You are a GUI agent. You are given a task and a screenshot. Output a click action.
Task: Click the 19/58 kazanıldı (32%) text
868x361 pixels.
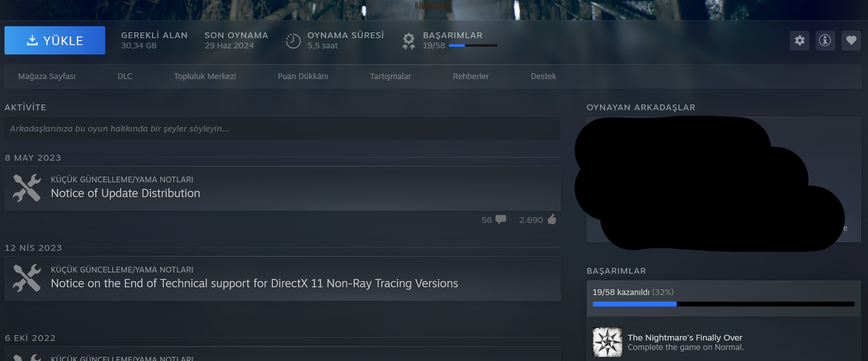click(633, 292)
